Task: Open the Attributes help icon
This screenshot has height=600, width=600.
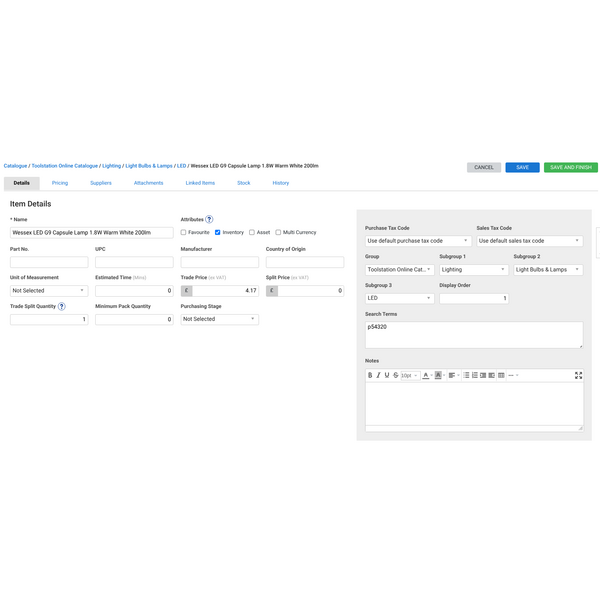Action: click(x=209, y=219)
